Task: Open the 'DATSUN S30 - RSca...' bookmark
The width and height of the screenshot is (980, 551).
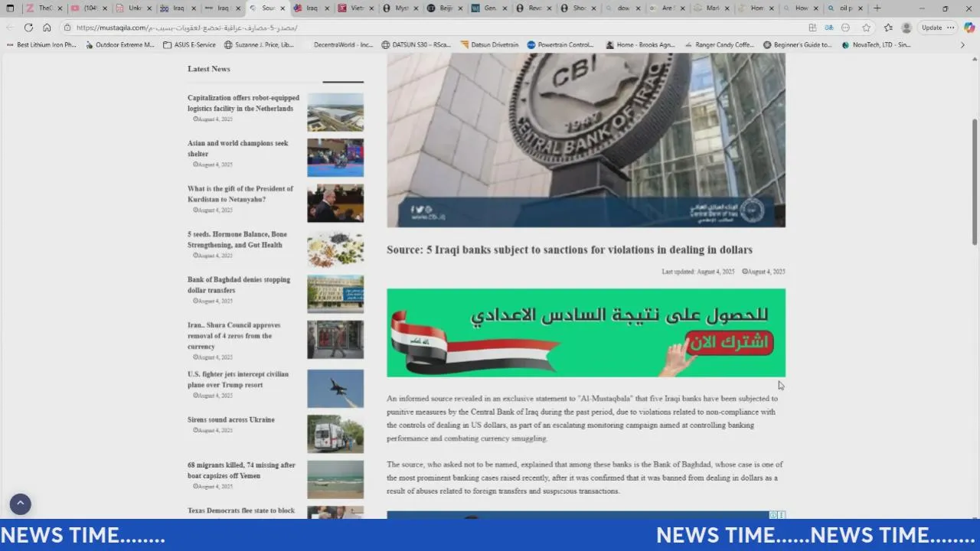Action: pos(416,45)
